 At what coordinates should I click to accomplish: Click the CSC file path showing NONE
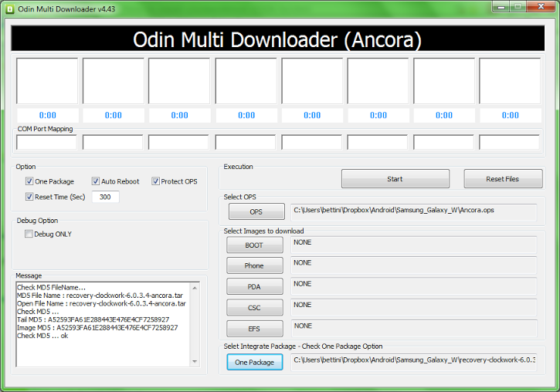(413, 307)
